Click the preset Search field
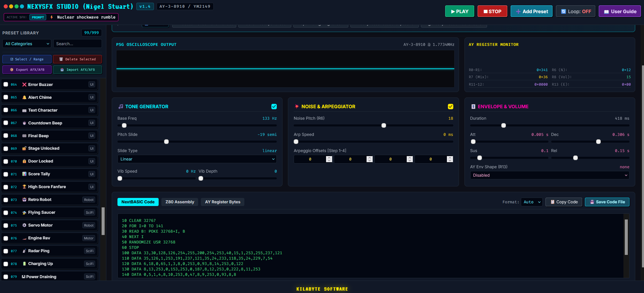644x293 pixels. pos(77,44)
